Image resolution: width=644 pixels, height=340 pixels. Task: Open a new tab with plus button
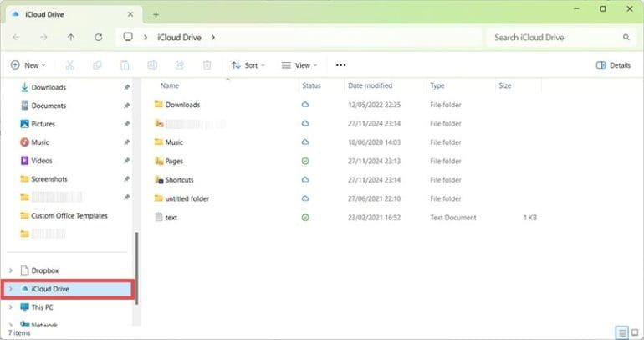(156, 14)
